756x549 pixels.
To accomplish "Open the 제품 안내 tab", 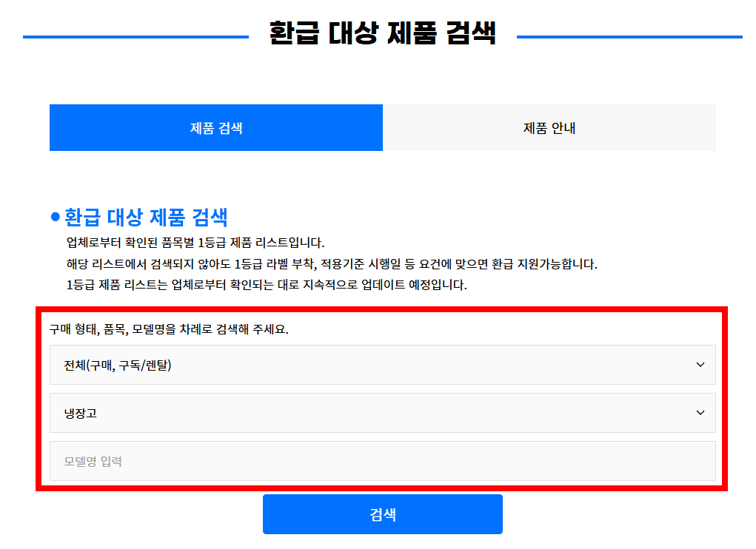I will point(549,128).
